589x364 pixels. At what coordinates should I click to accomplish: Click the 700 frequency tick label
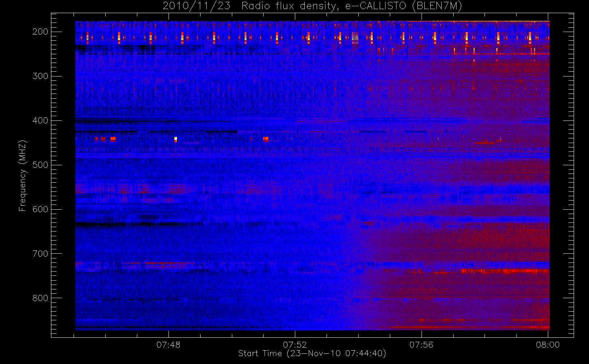(x=40, y=254)
